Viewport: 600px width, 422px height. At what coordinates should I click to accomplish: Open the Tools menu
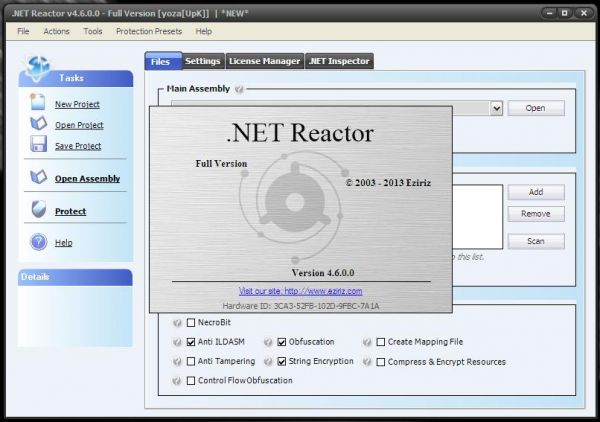93,31
